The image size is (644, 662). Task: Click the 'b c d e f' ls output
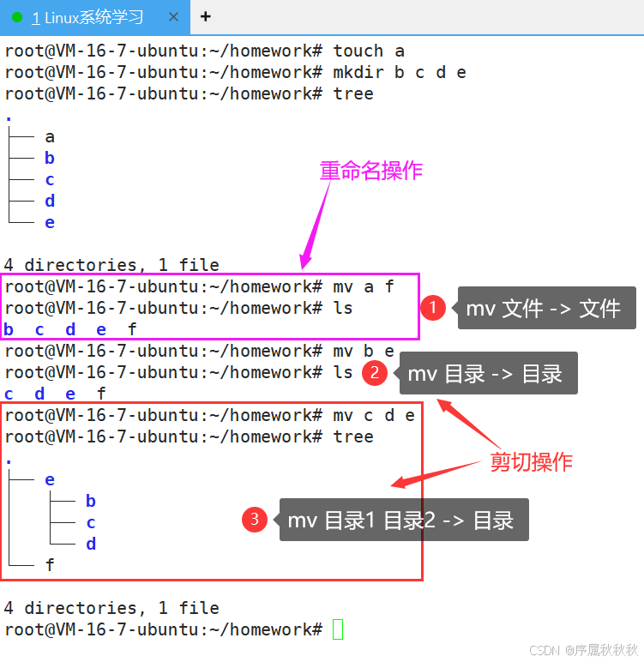pyautogui.click(x=70, y=329)
